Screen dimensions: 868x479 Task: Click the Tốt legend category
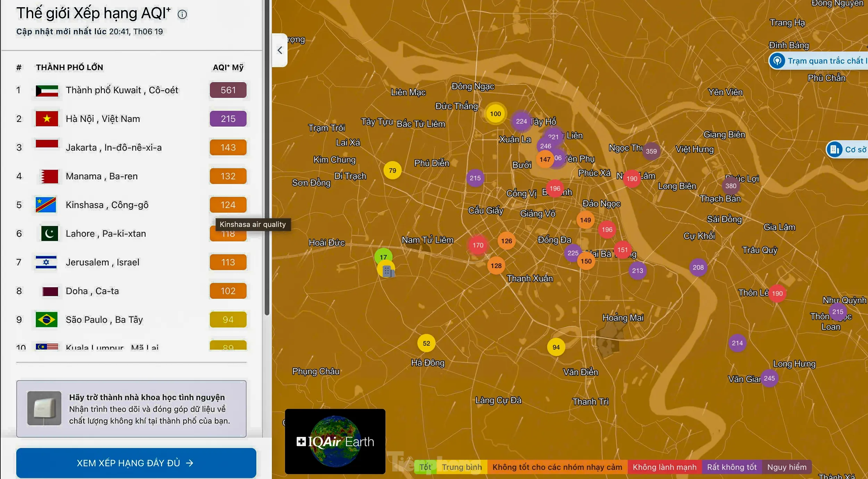pos(425,467)
